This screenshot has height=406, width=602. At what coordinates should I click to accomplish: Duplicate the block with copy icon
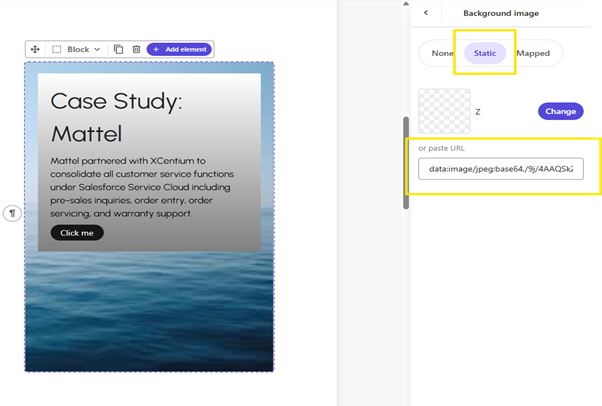[x=118, y=49]
